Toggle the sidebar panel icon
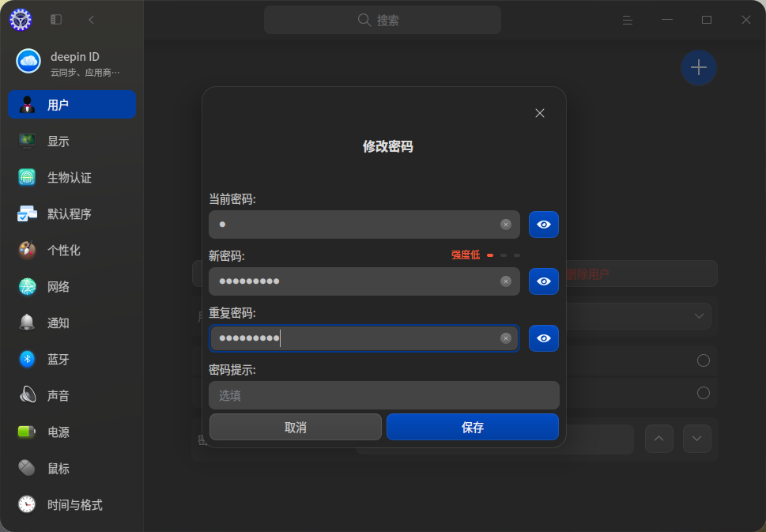Image resolution: width=766 pixels, height=532 pixels. (x=56, y=20)
